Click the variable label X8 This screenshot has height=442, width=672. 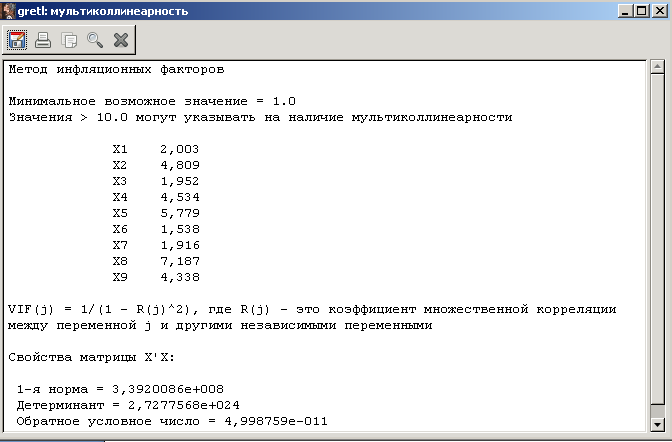(120, 261)
